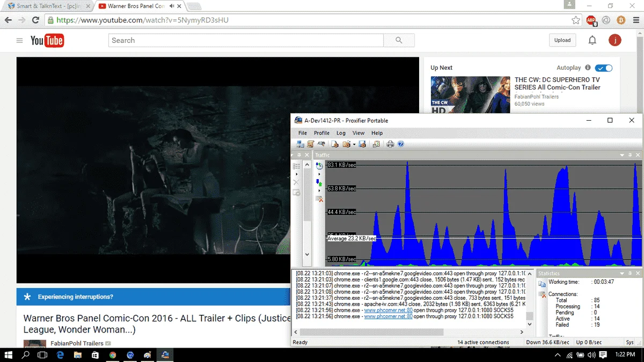
Task: Close the left connections panel
Action: (307, 155)
